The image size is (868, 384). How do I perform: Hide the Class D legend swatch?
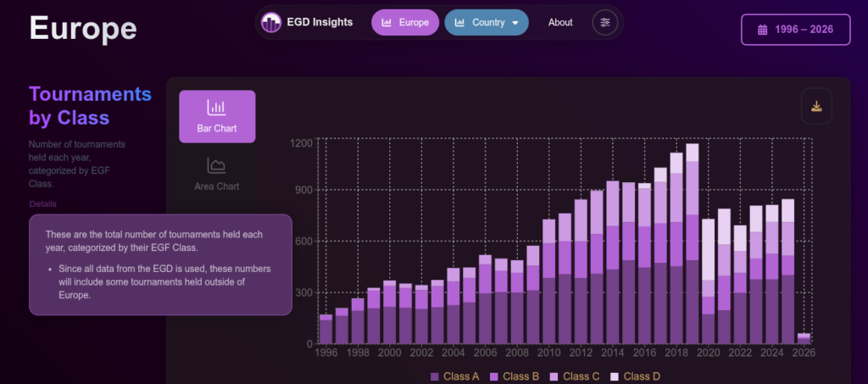click(x=615, y=376)
